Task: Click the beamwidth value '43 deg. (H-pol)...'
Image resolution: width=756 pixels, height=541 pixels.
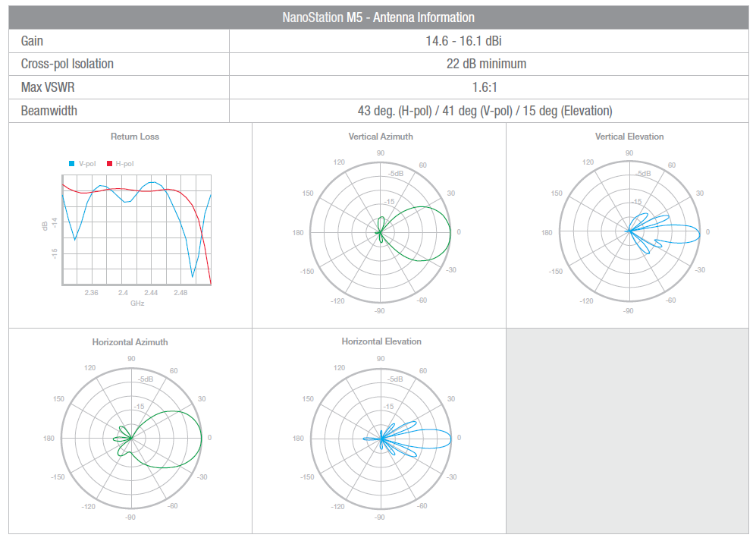Action: [485, 111]
